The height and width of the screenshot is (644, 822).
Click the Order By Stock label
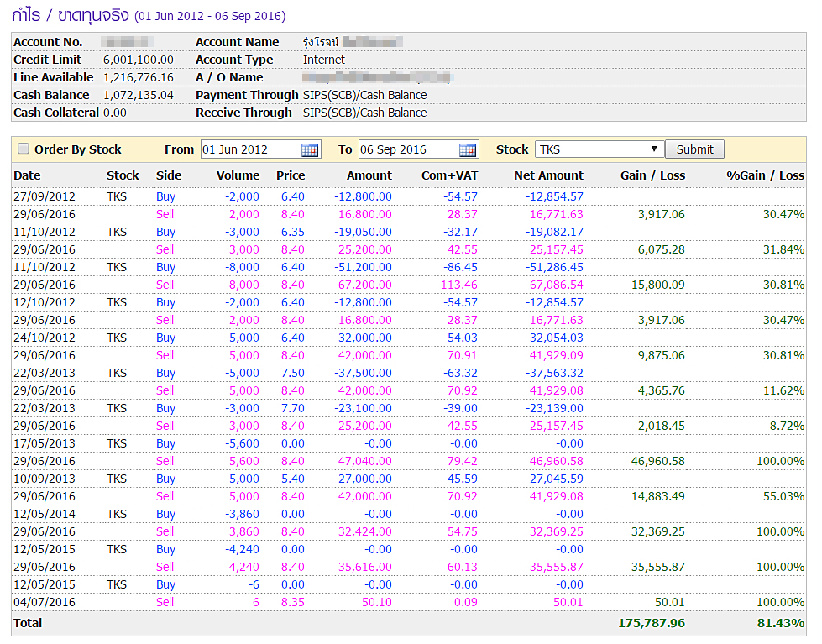click(77, 149)
